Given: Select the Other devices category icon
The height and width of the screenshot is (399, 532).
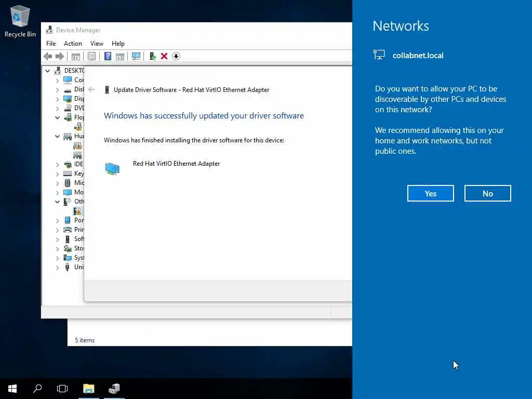Looking at the screenshot, I should pos(68,202).
